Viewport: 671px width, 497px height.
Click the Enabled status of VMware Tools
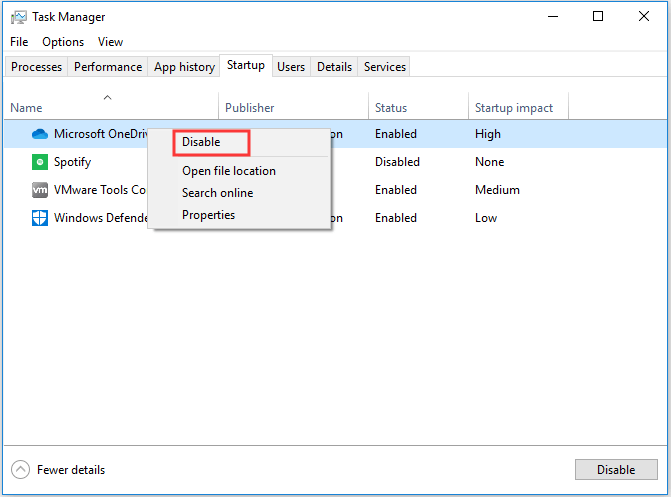(396, 190)
